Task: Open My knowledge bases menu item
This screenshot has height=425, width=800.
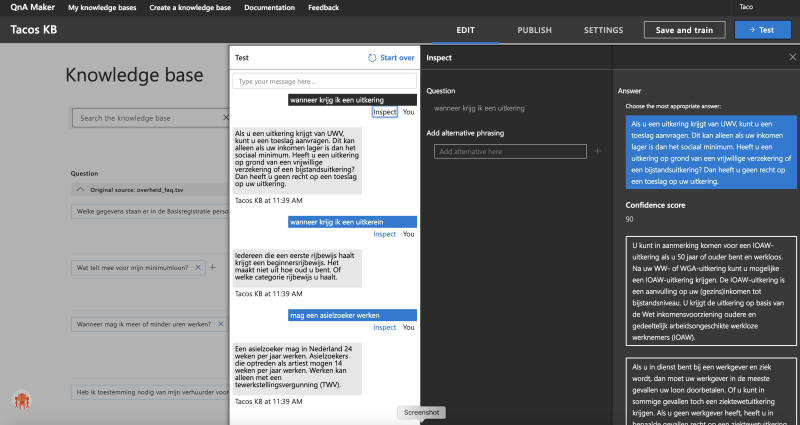Action: (x=102, y=8)
